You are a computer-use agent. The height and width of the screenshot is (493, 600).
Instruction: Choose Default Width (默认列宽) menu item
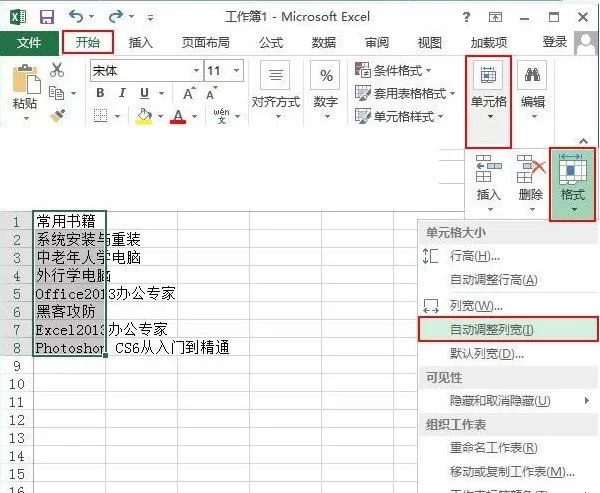pyautogui.click(x=508, y=354)
